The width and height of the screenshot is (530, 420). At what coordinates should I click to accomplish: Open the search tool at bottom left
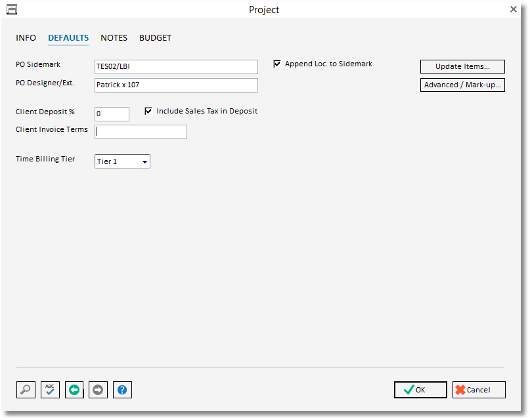26,390
